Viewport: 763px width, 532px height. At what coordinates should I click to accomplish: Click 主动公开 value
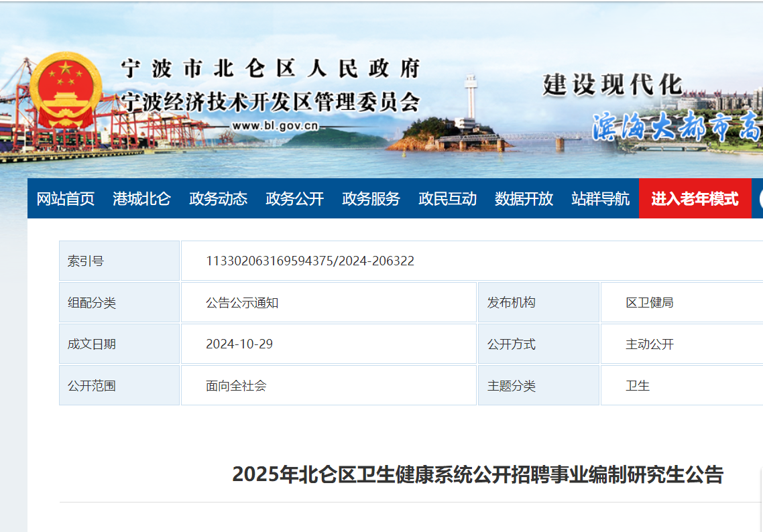(x=650, y=344)
